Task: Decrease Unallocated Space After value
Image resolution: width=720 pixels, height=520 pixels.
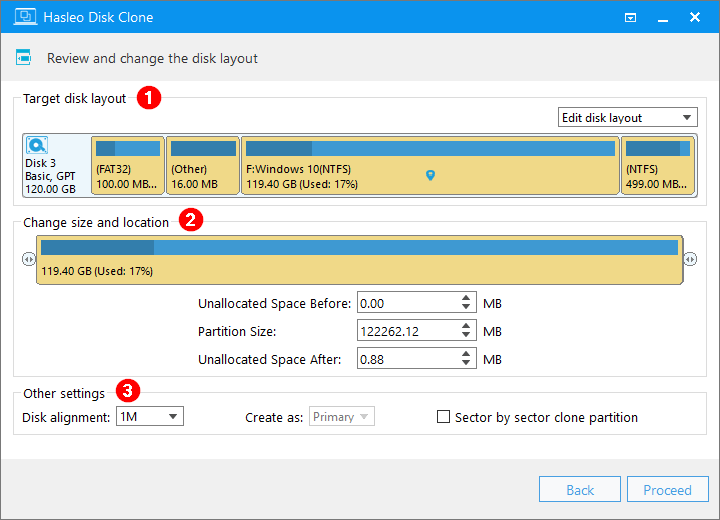Action: [x=466, y=363]
